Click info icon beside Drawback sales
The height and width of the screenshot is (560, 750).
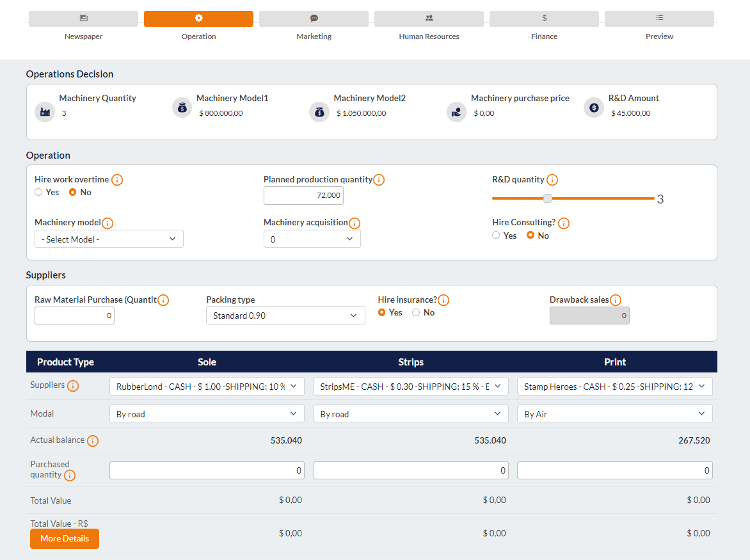pyautogui.click(x=615, y=300)
